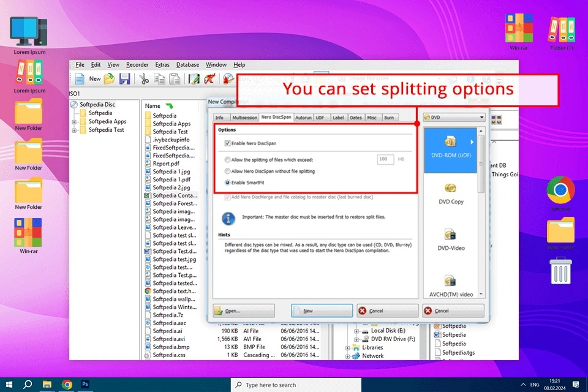Viewport: 588px width, 392px height.
Task: Click the New button in the dialog
Action: coord(321,311)
